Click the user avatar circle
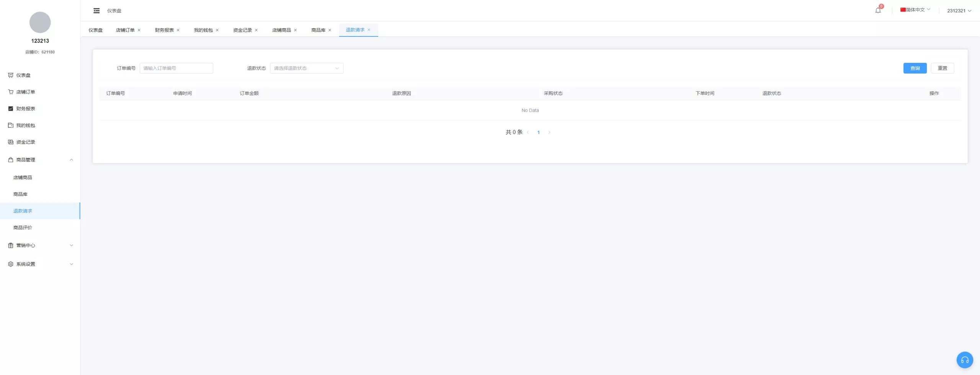 click(x=40, y=22)
